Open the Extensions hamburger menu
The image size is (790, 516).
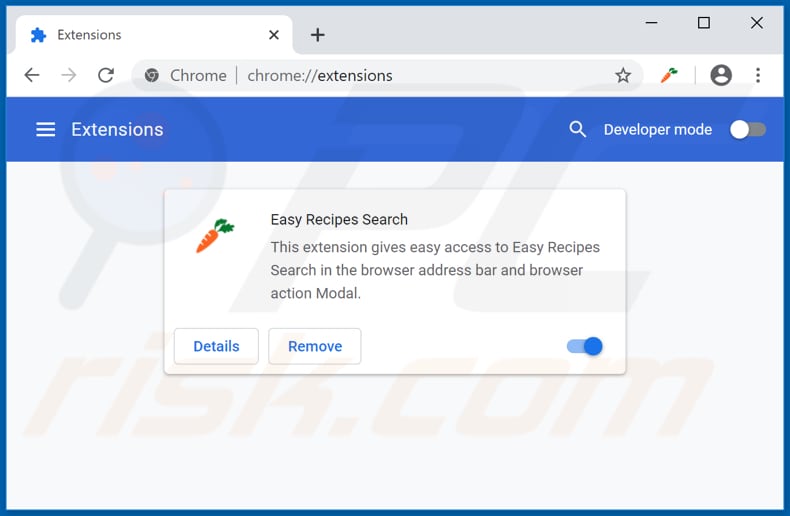[45, 130]
